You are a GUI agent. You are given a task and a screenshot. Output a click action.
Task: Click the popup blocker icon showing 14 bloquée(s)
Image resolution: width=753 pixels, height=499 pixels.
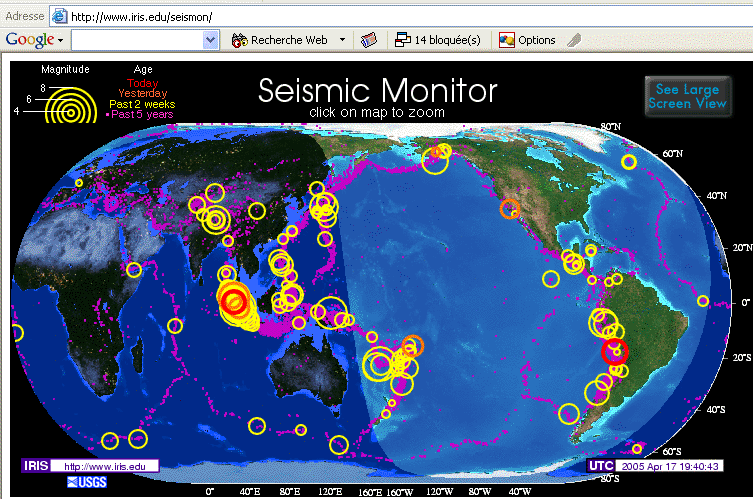tap(403, 40)
